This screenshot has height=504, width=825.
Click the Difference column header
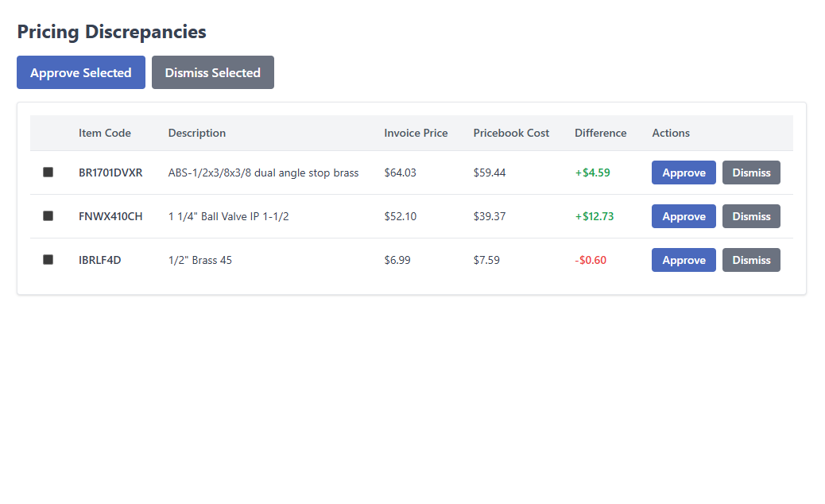pyautogui.click(x=600, y=133)
